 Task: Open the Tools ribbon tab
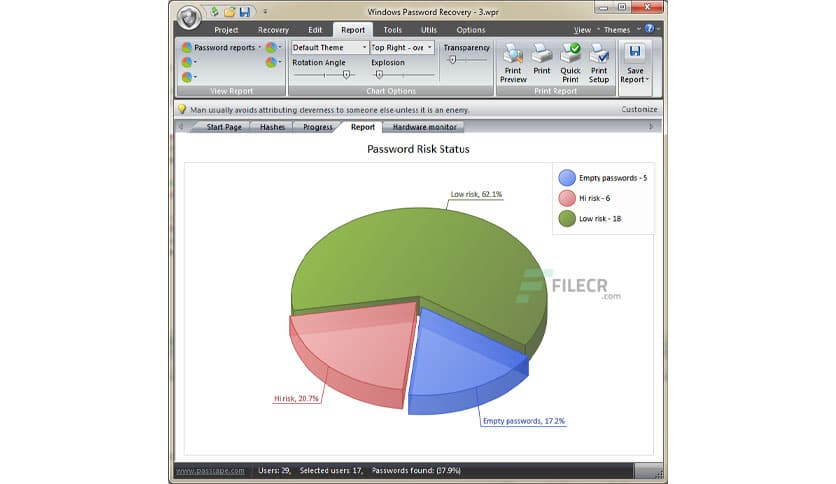click(x=392, y=30)
